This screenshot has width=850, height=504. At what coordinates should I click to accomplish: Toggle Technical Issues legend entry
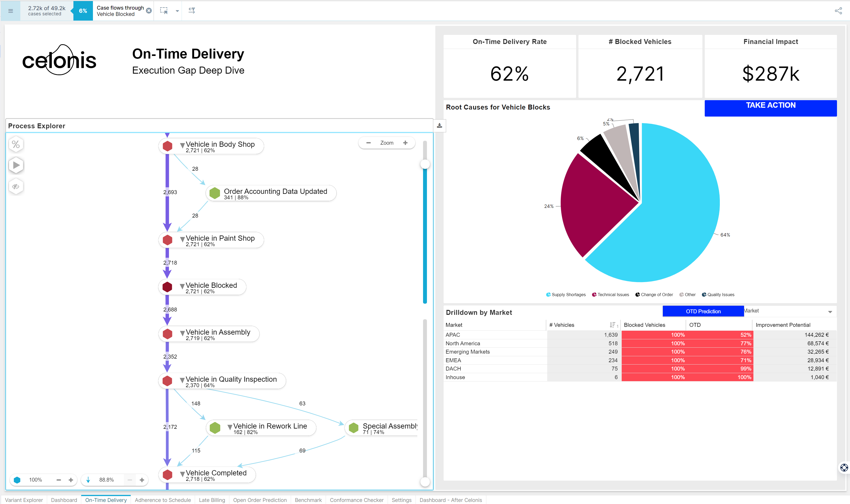point(610,295)
